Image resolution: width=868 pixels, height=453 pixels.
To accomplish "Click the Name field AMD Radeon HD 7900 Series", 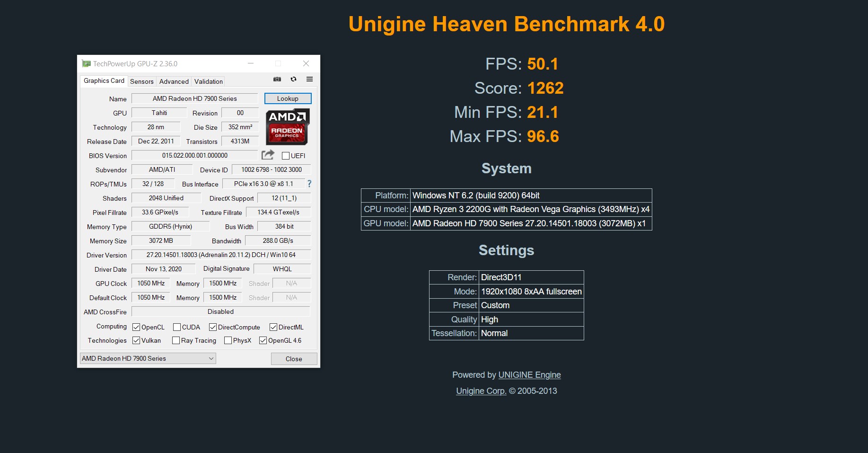I will pos(195,98).
